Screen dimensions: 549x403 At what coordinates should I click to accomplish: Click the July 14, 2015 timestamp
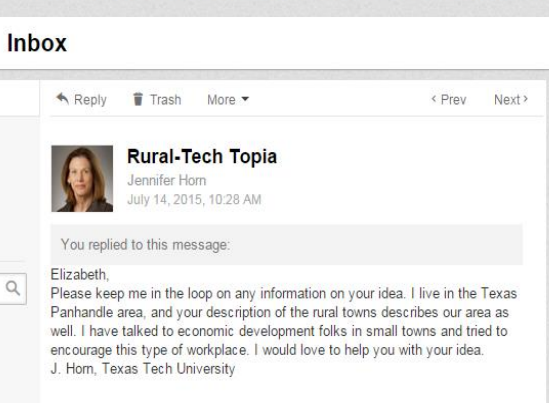coord(194,200)
